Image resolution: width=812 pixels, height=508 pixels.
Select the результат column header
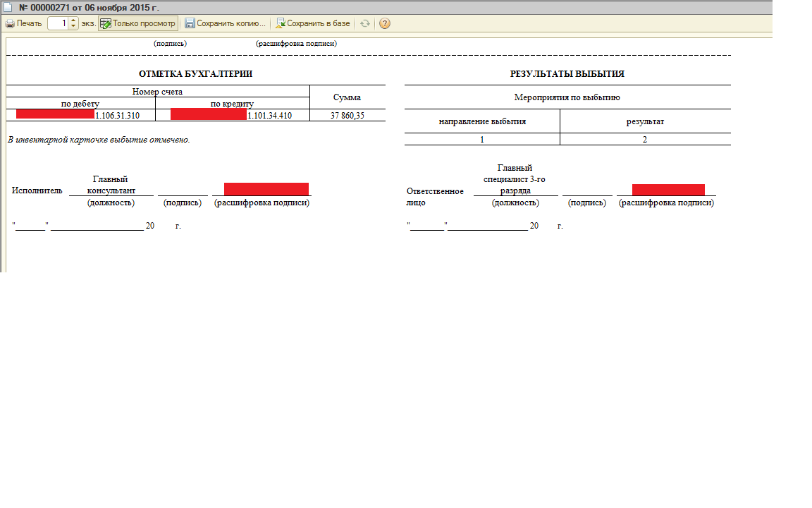point(645,121)
